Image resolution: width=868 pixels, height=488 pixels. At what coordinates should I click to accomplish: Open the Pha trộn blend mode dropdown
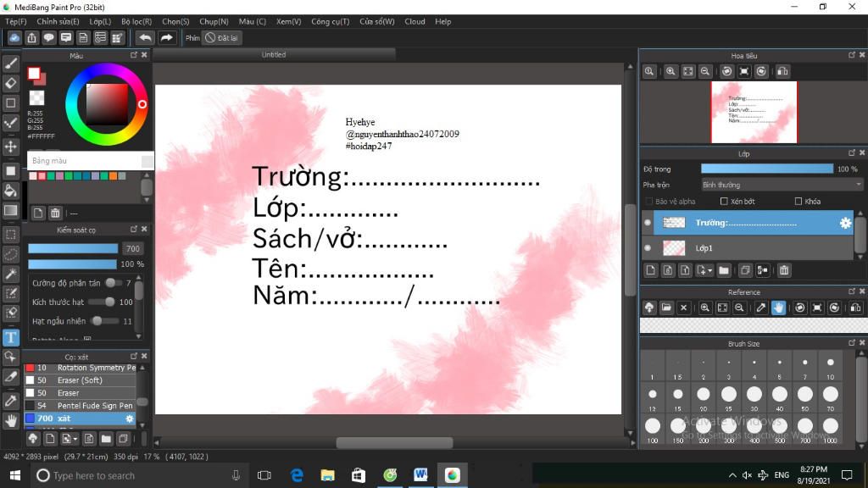coord(782,185)
